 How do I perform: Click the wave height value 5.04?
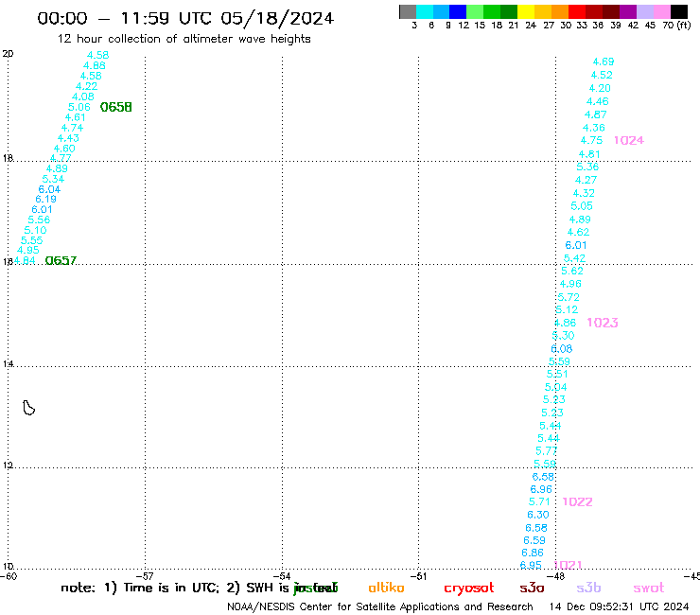coord(556,387)
